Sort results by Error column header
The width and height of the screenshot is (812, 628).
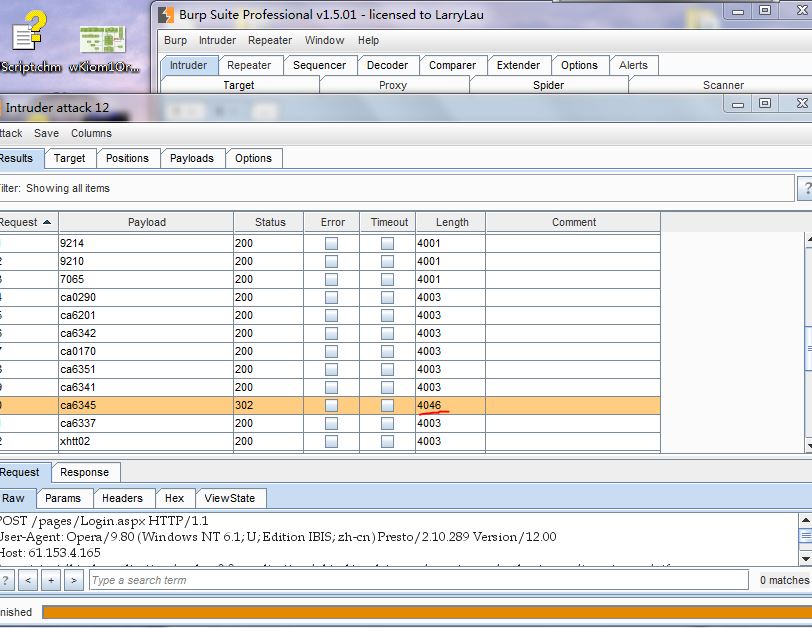332,222
